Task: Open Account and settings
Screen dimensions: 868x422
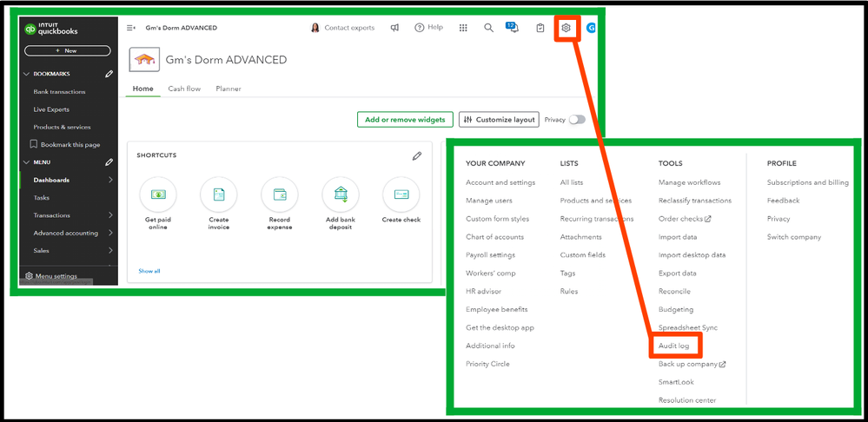Action: 500,182
